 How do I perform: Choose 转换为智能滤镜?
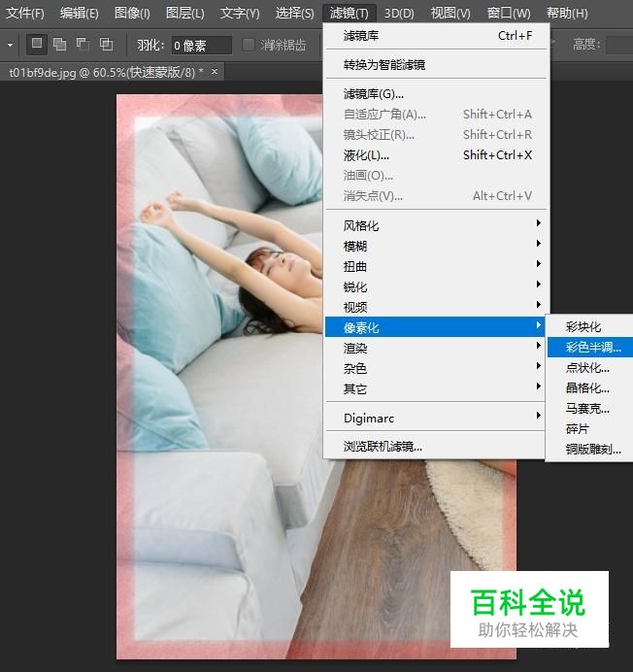436,64
